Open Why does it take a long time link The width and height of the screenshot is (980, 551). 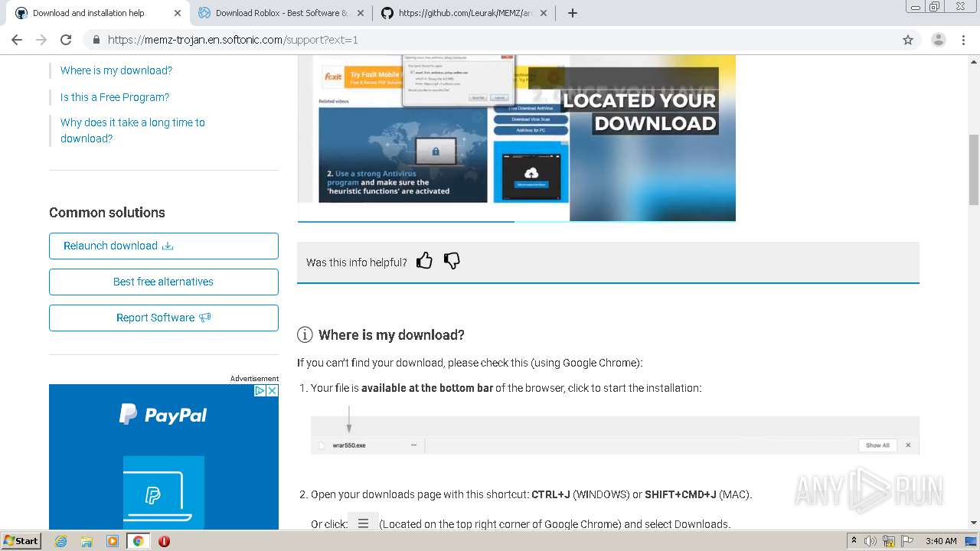132,130
